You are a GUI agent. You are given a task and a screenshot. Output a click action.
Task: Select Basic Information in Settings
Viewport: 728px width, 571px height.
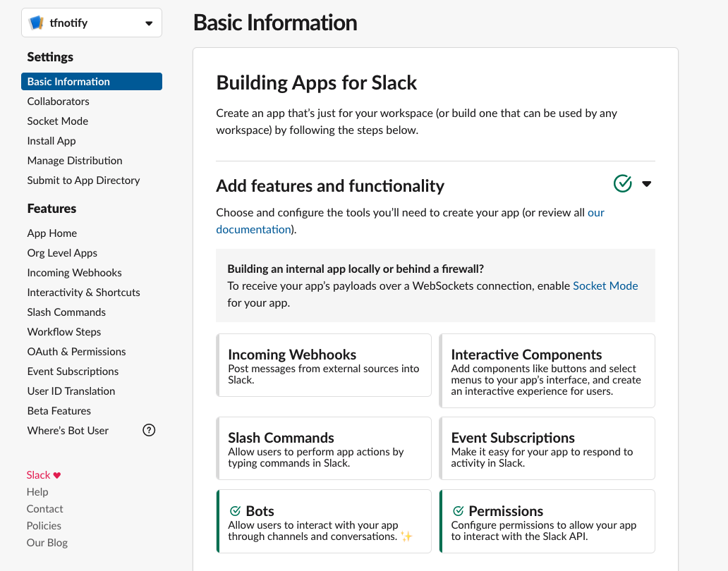(92, 82)
